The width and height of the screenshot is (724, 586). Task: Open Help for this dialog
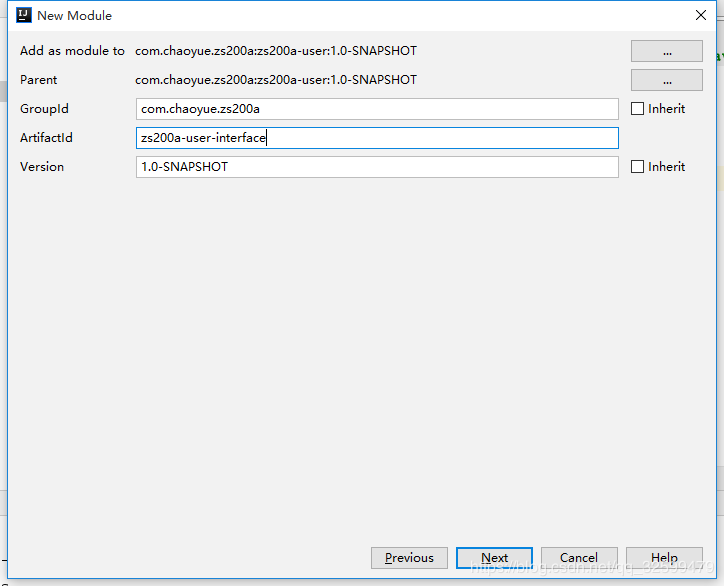(664, 558)
